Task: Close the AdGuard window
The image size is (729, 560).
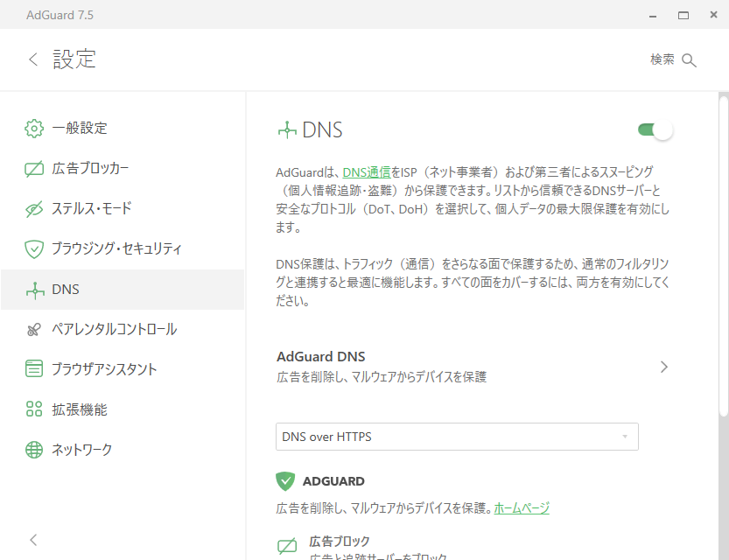Action: click(x=713, y=15)
